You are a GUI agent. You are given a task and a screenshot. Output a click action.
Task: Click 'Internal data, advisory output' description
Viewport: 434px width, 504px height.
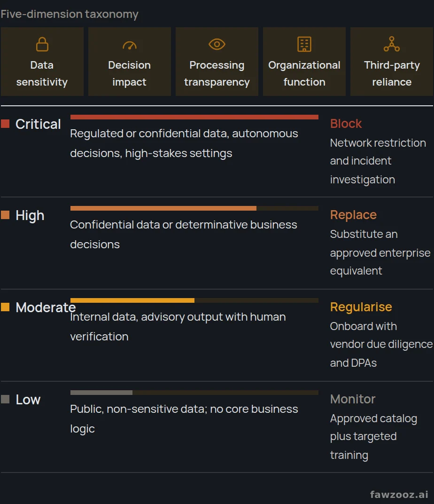click(x=178, y=327)
